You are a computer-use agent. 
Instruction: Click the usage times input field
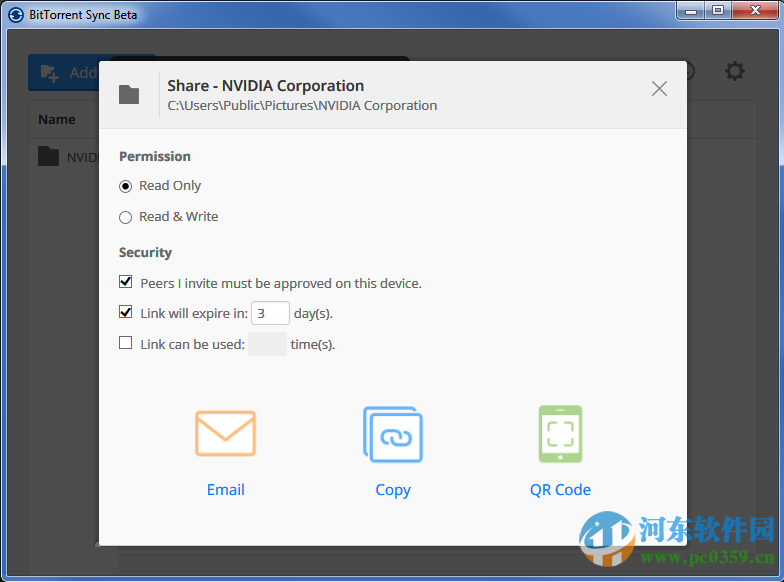(x=268, y=344)
